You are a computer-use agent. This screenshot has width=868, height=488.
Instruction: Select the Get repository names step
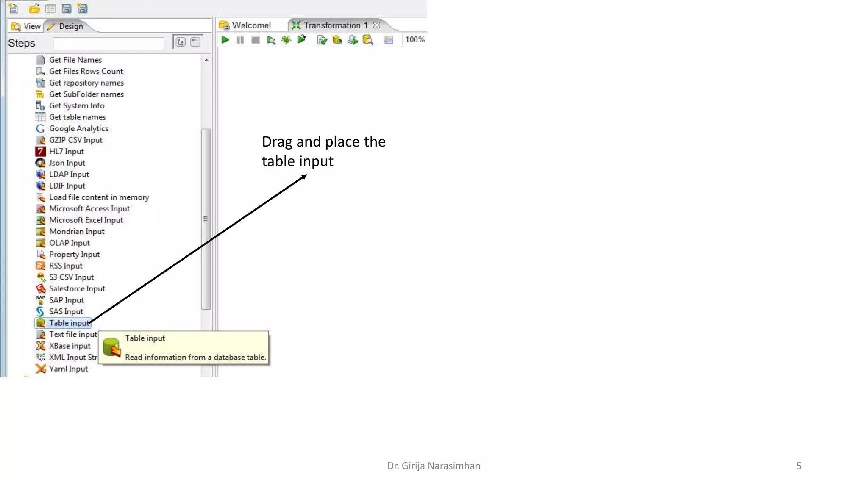tap(86, 83)
